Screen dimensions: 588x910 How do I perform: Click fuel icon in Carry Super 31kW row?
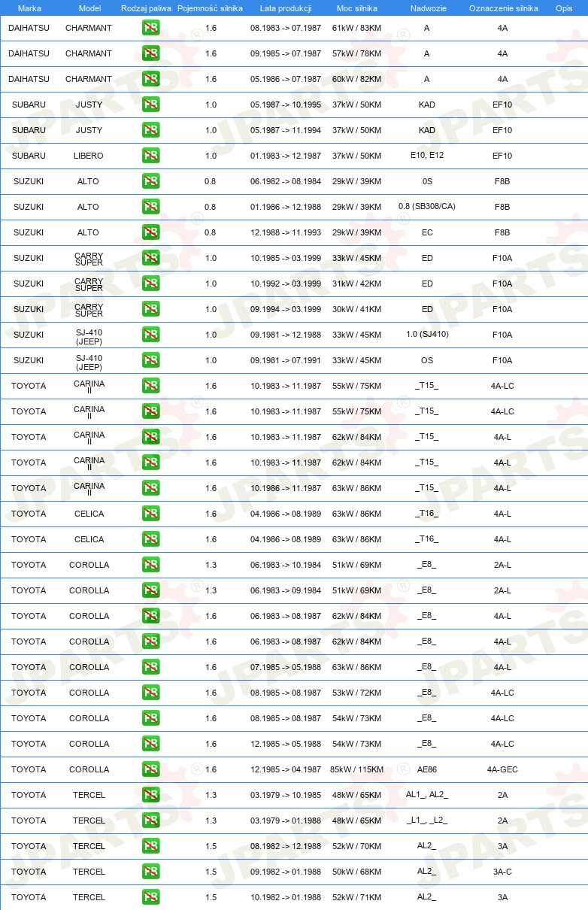pos(150,284)
